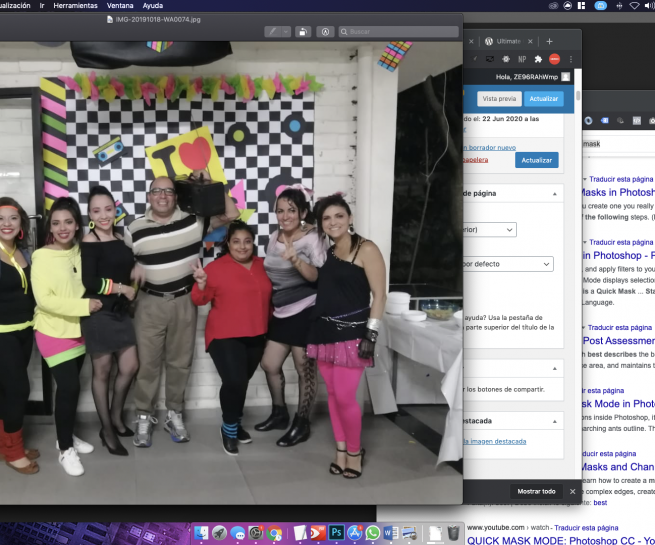Image resolution: width=655 pixels, height=545 pixels.
Task: Collapse the imagen destacada panel
Action: pyautogui.click(x=554, y=421)
